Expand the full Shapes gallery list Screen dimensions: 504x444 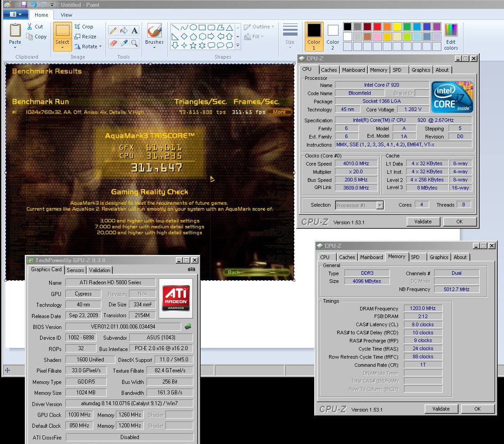pos(238,46)
